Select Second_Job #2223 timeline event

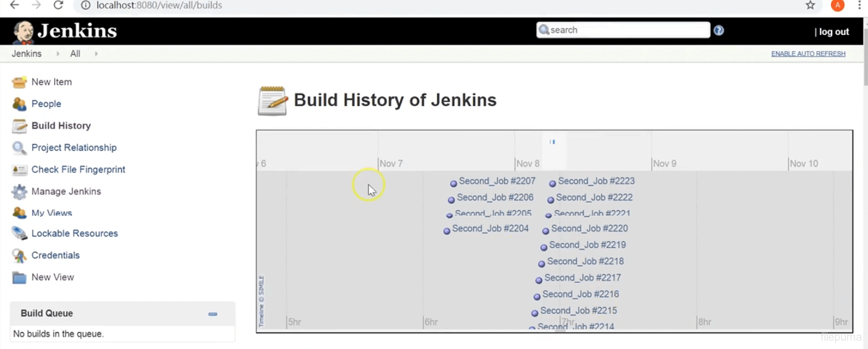(x=596, y=181)
